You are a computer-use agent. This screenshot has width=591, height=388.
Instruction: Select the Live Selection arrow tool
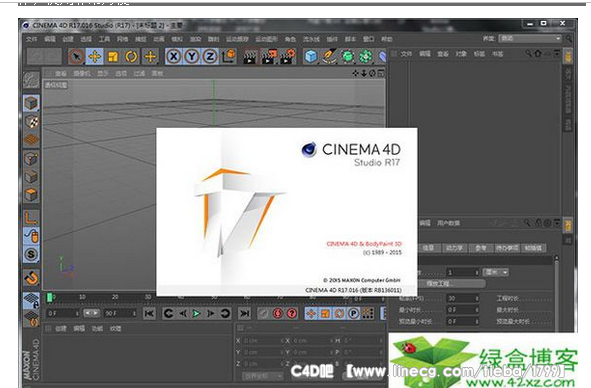(x=77, y=57)
